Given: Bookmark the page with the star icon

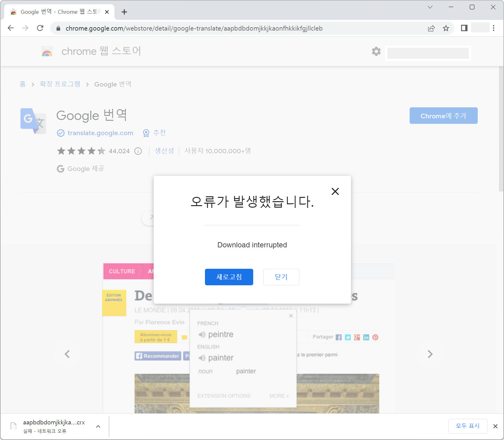Looking at the screenshot, I should pyautogui.click(x=446, y=28).
